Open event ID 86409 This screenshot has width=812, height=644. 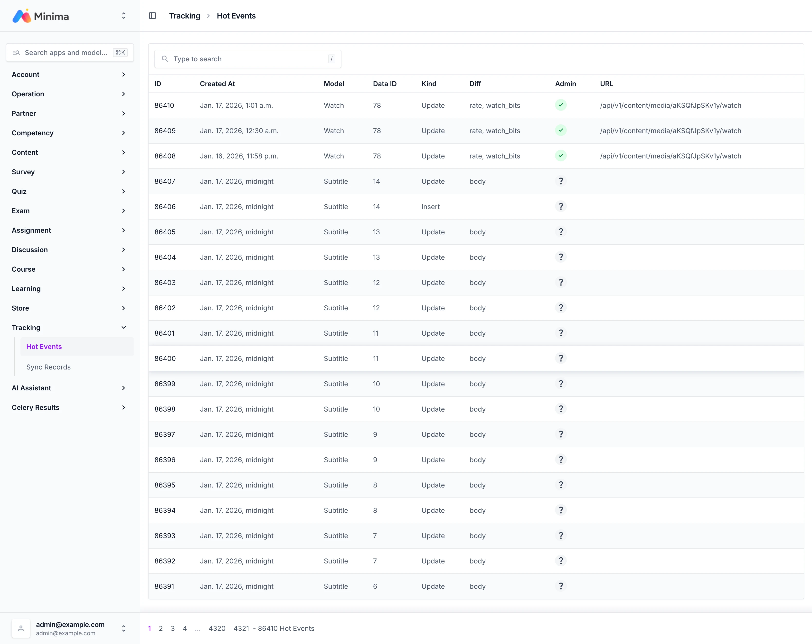point(165,131)
